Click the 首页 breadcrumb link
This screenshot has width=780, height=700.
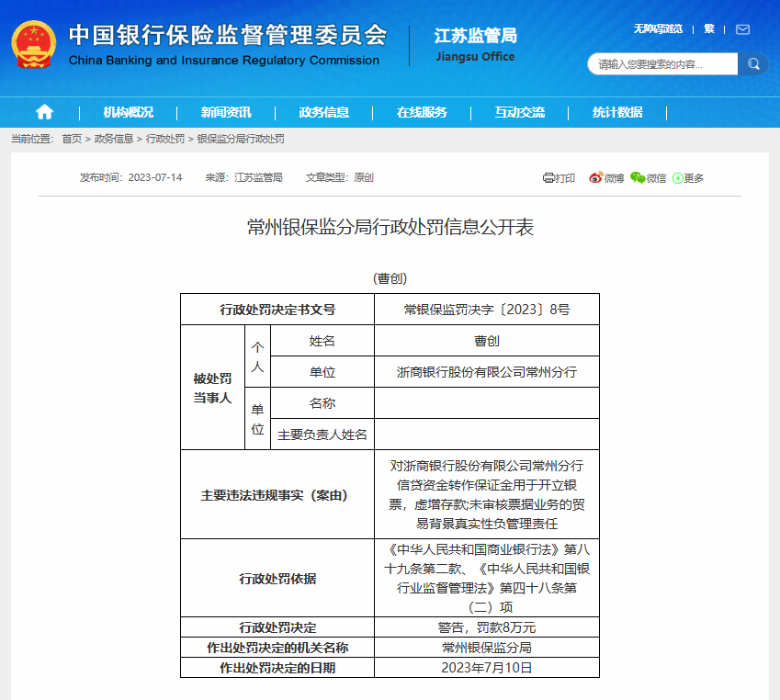click(72, 139)
